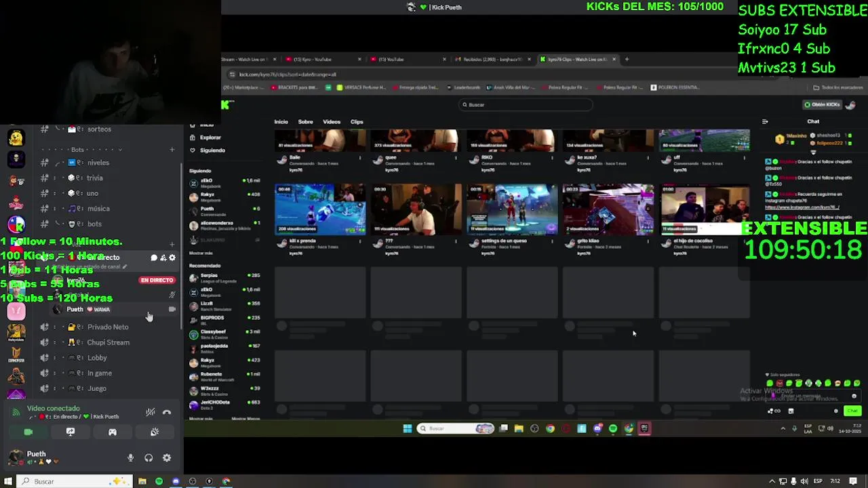Open alicewonderxo channel in Siguiendo list
The width and height of the screenshot is (868, 488).
point(224,225)
